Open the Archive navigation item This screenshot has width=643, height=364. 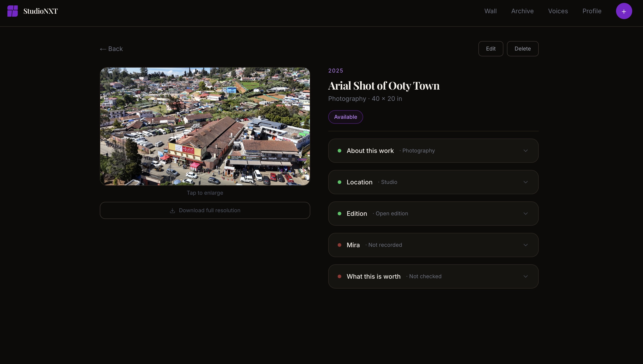(522, 11)
